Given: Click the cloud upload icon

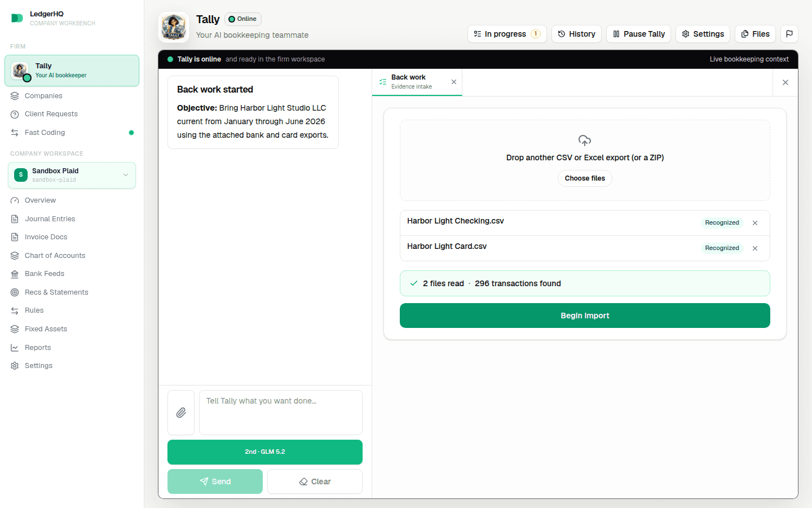Looking at the screenshot, I should tap(585, 140).
